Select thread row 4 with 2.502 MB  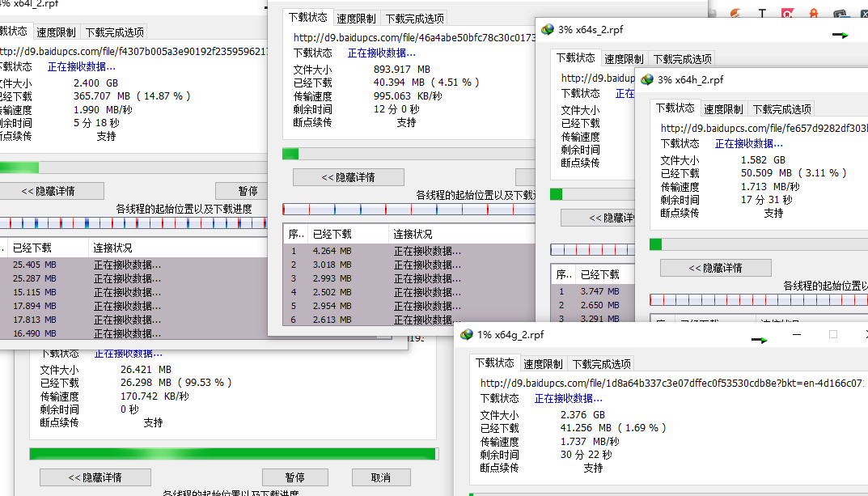pos(409,292)
